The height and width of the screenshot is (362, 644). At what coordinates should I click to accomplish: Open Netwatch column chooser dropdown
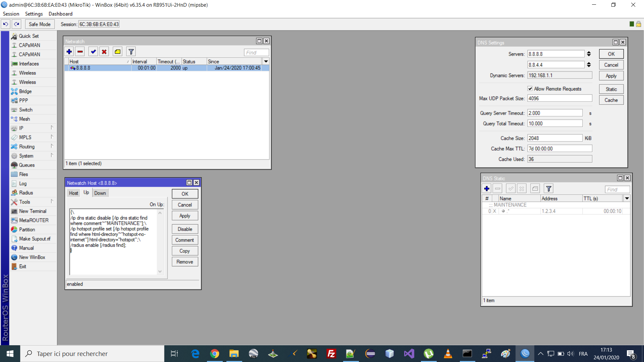click(x=266, y=61)
